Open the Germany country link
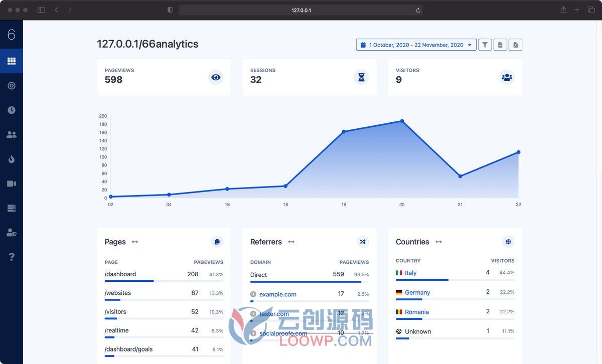The width and height of the screenshot is (602, 364). tap(417, 292)
